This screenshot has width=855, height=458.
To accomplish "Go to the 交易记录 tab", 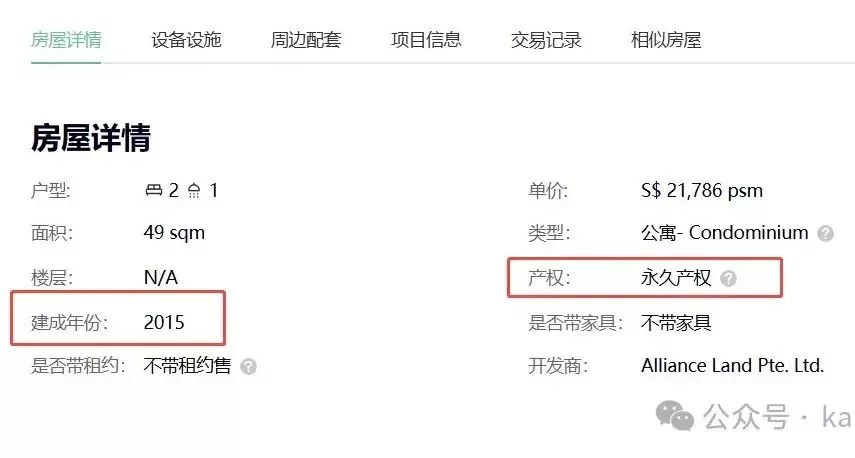I will tap(546, 40).
